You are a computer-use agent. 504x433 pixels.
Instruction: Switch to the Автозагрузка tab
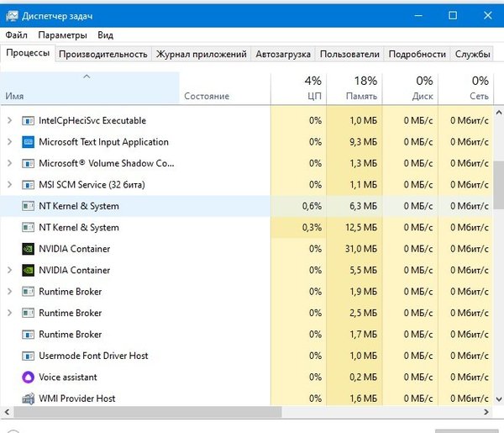[283, 54]
